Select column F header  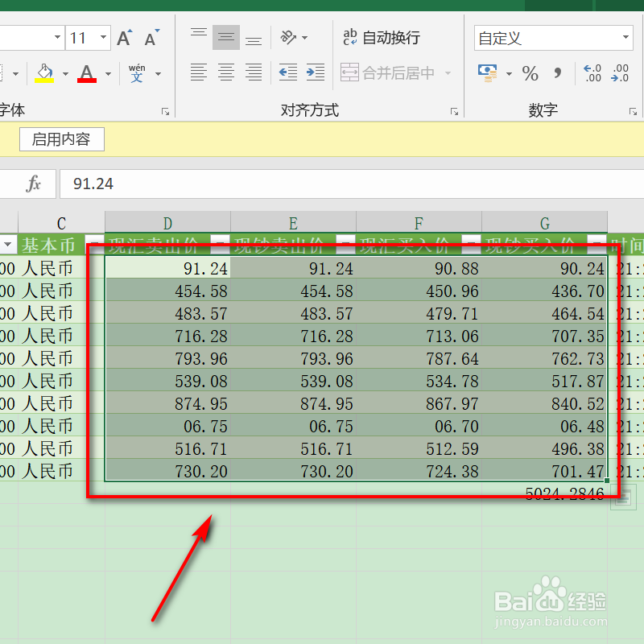click(419, 223)
